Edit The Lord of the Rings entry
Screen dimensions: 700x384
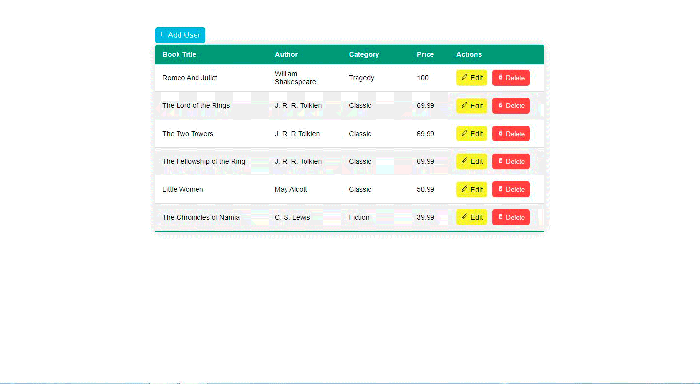tap(471, 106)
